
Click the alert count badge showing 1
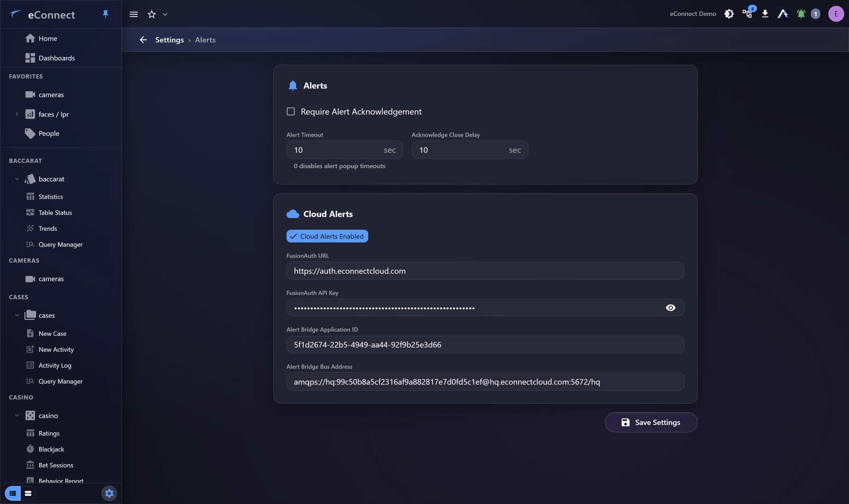click(816, 14)
